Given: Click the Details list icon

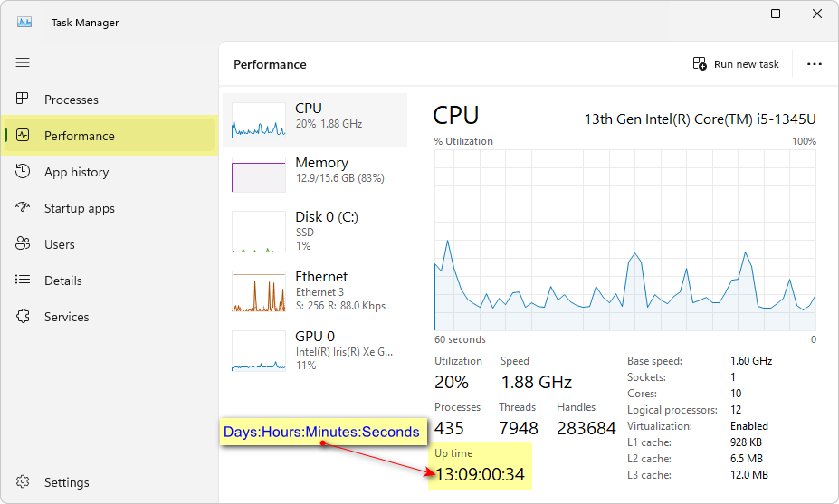Looking at the screenshot, I should [24, 281].
